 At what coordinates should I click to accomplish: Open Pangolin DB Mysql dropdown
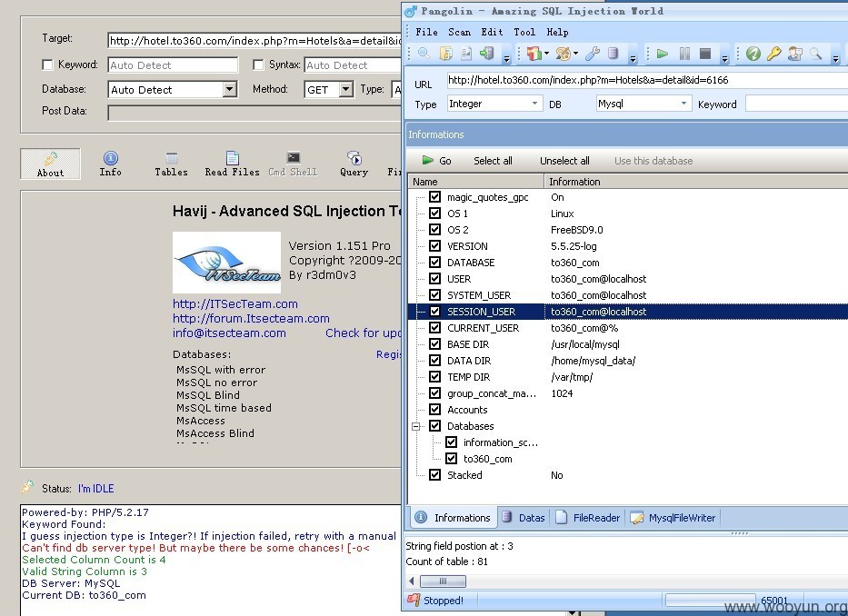683,104
